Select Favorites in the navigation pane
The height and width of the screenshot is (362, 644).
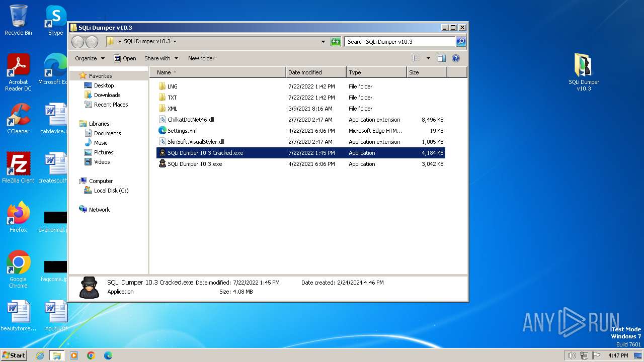(100, 76)
